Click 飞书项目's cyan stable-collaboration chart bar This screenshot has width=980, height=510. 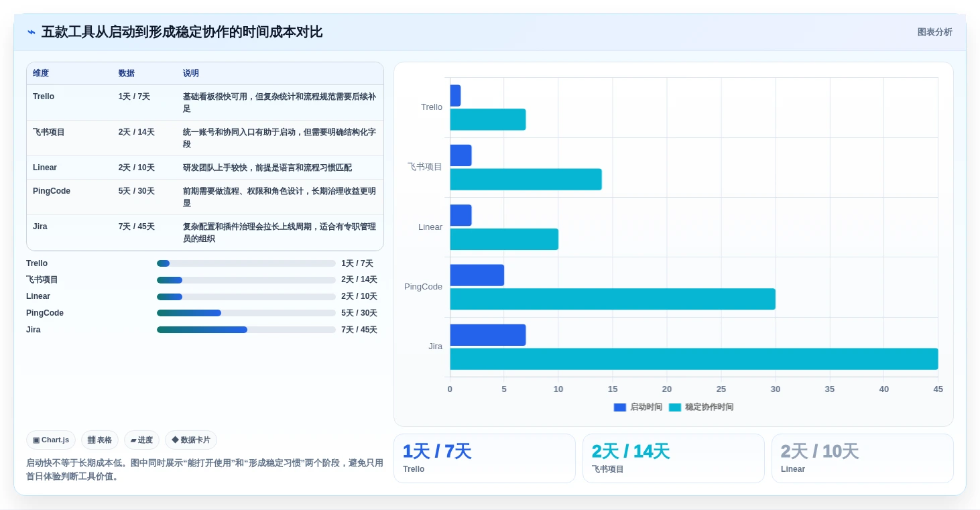pos(526,180)
